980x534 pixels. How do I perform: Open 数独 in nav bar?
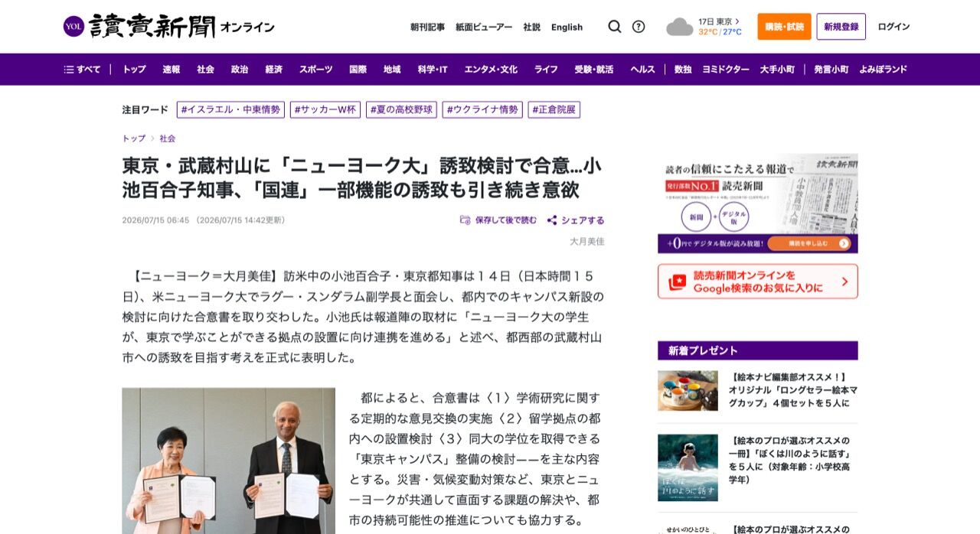(683, 70)
